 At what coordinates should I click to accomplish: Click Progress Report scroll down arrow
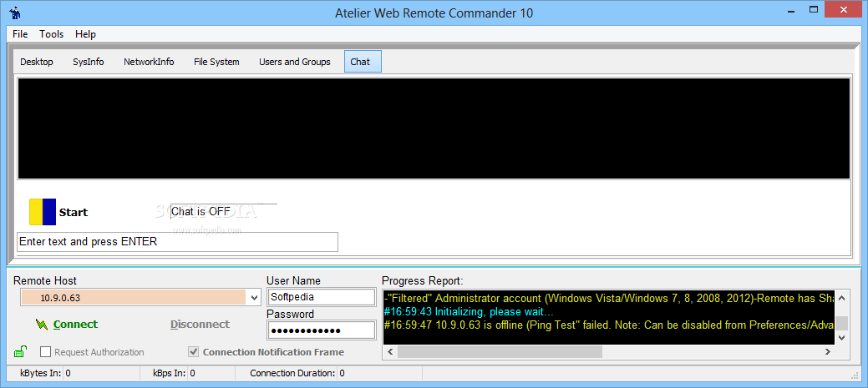tap(841, 336)
